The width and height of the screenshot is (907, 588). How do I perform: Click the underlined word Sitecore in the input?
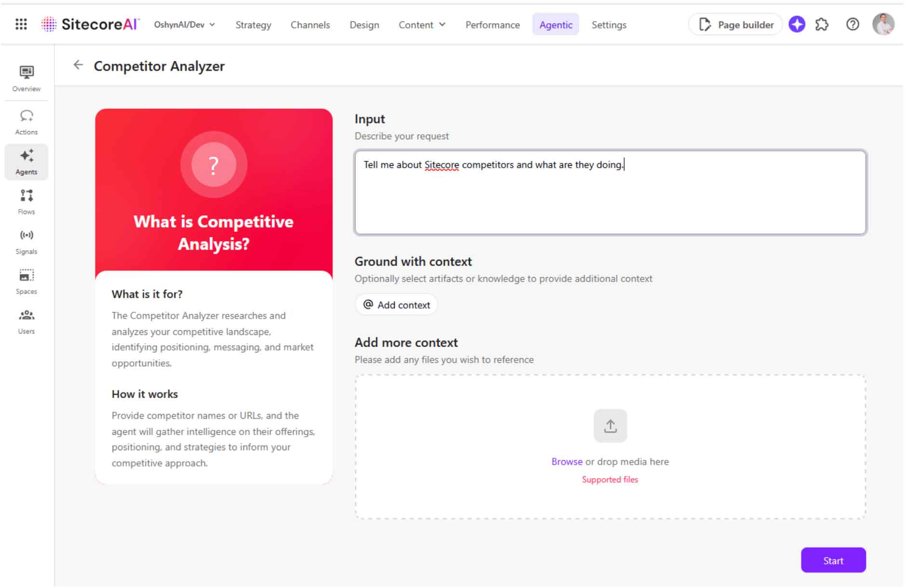(441, 165)
